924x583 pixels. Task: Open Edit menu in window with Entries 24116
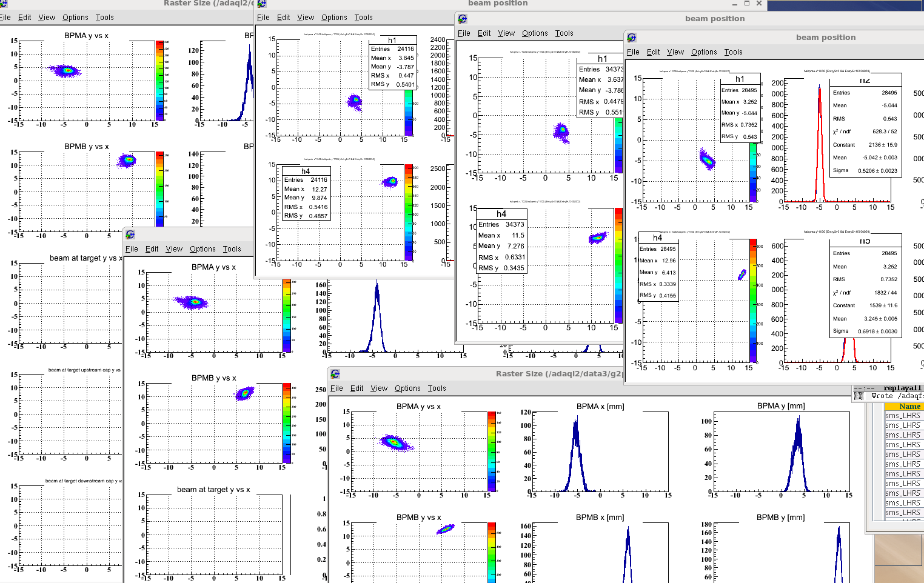(284, 18)
